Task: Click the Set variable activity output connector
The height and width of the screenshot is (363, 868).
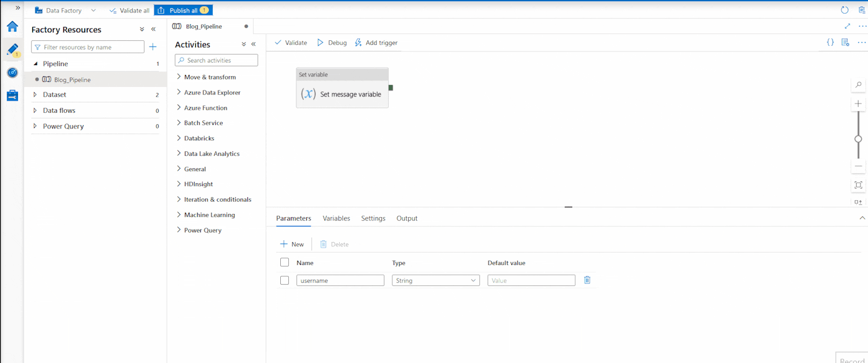Action: pyautogui.click(x=391, y=87)
